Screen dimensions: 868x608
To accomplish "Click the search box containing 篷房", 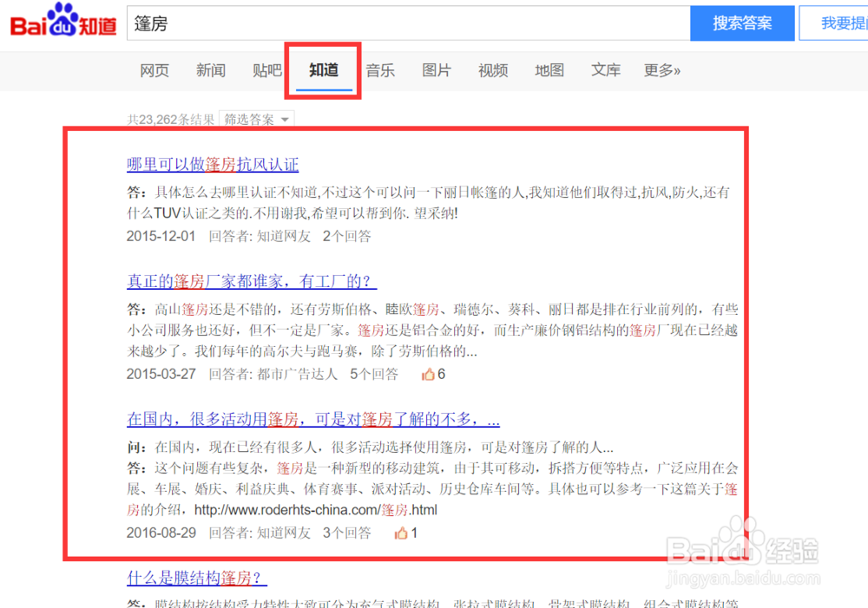I will pos(409,23).
